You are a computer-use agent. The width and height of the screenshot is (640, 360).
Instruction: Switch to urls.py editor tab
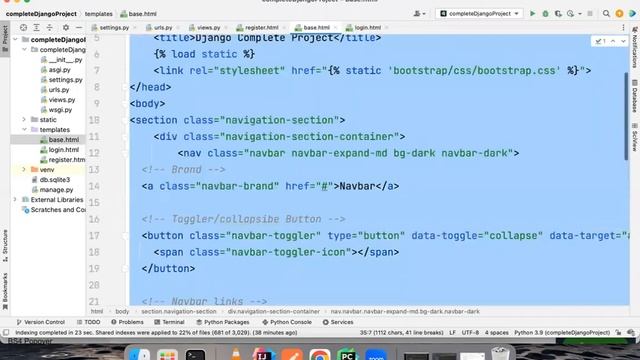[159, 27]
